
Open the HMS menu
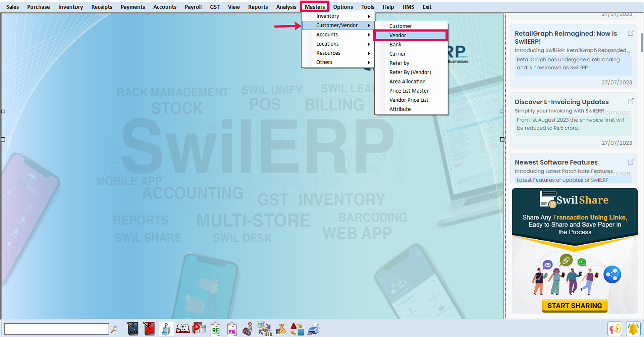tap(408, 7)
